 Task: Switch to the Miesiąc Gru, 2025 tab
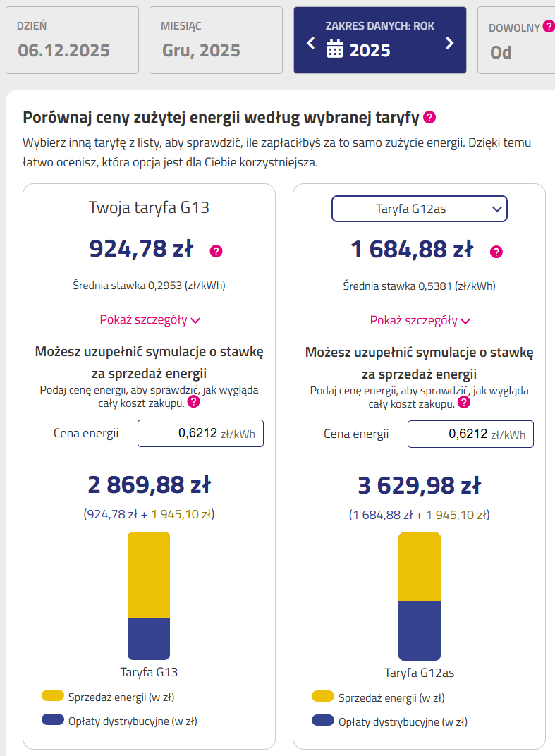[x=216, y=40]
